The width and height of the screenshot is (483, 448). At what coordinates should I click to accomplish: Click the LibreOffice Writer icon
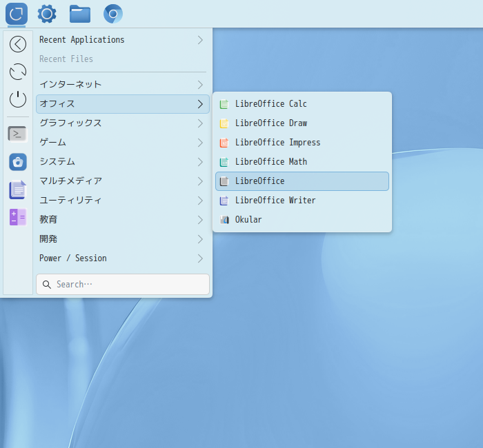click(x=224, y=201)
